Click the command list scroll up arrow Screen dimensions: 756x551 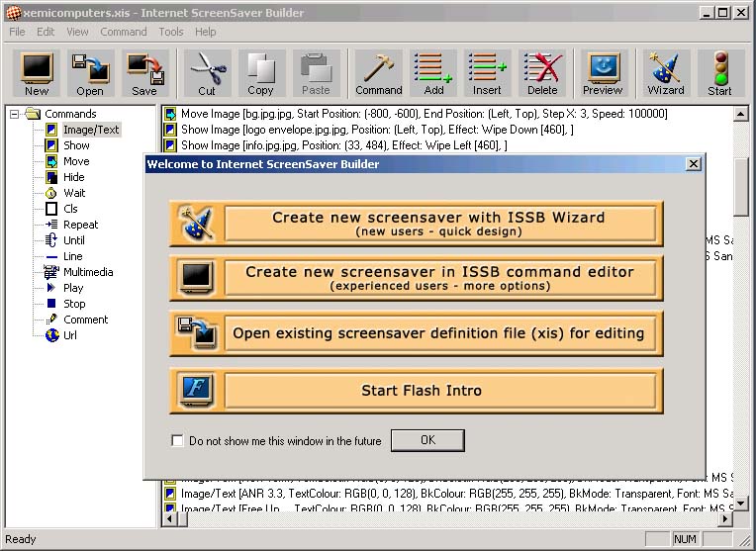[740, 114]
